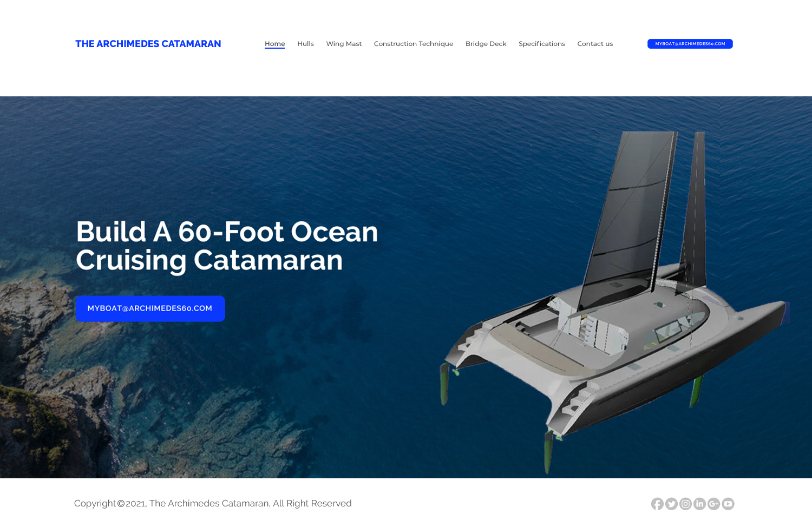This screenshot has width=812, height=527.
Task: Click the hero headline text
Action: click(227, 246)
